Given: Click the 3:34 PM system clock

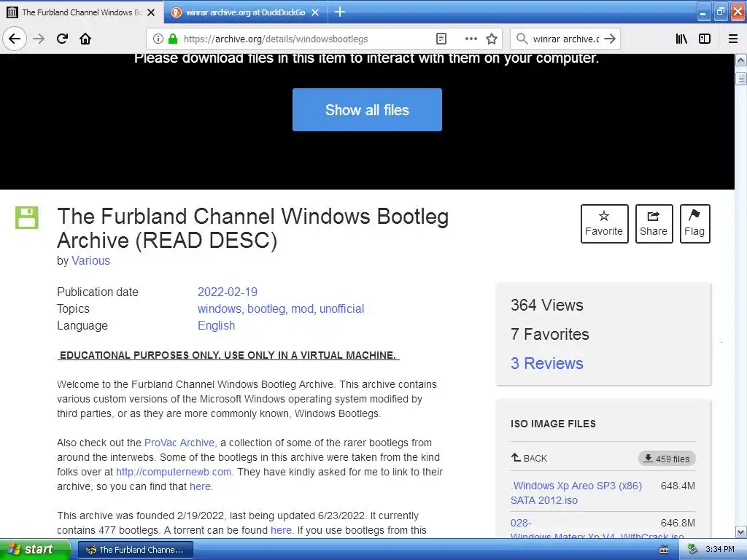Looking at the screenshot, I should (x=720, y=550).
